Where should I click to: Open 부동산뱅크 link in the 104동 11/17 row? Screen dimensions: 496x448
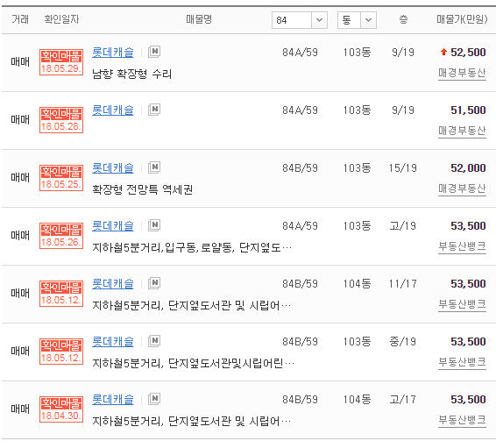[462, 304]
